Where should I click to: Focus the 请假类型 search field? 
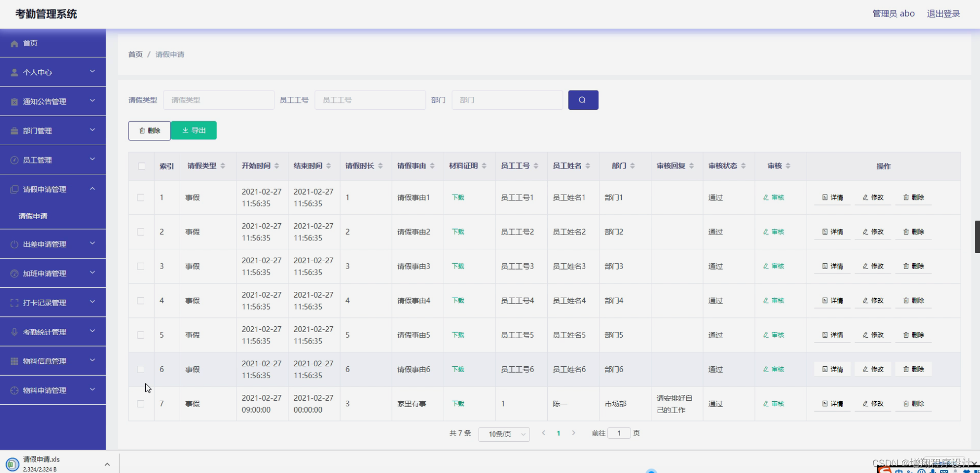tap(219, 100)
